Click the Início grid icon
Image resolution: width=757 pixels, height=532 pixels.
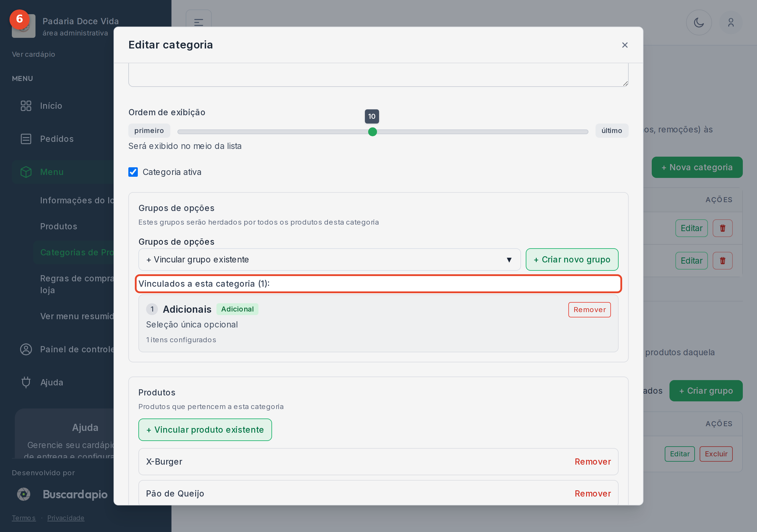click(26, 106)
